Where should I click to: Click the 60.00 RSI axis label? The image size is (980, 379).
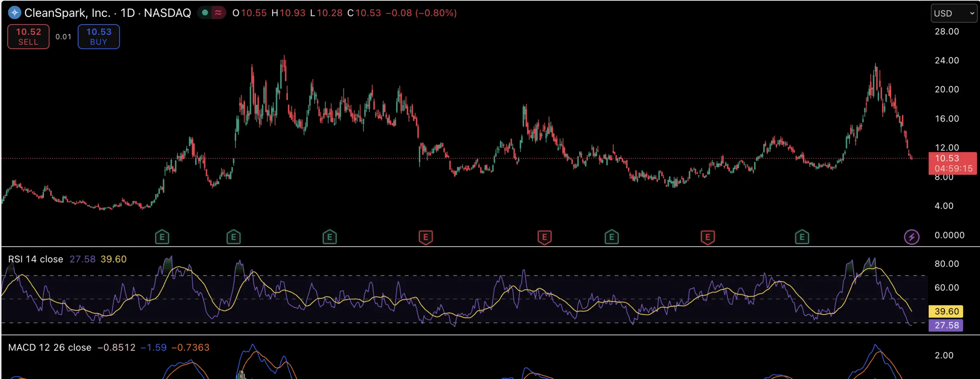[947, 288]
